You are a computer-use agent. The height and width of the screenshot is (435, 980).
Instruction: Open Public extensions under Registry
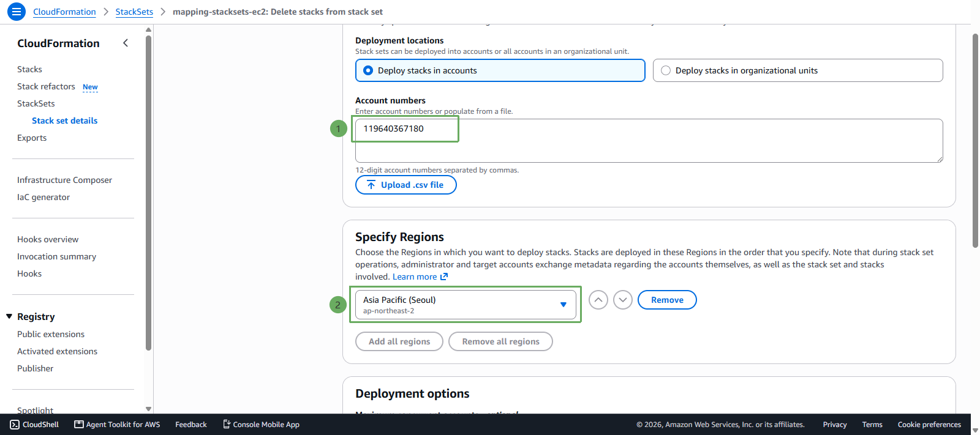coord(51,334)
